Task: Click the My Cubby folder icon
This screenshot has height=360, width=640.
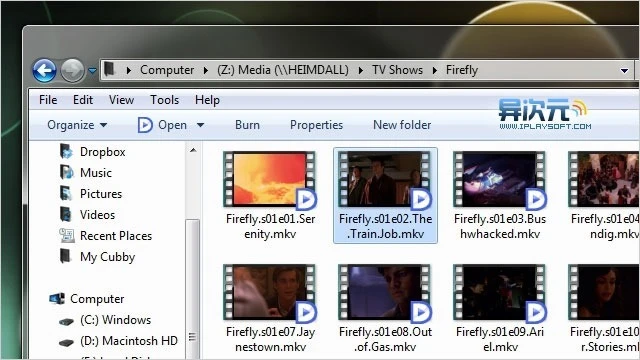Action: pos(65,256)
